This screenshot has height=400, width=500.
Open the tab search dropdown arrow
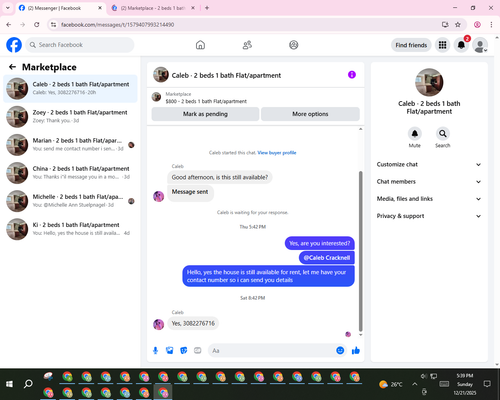[8, 8]
